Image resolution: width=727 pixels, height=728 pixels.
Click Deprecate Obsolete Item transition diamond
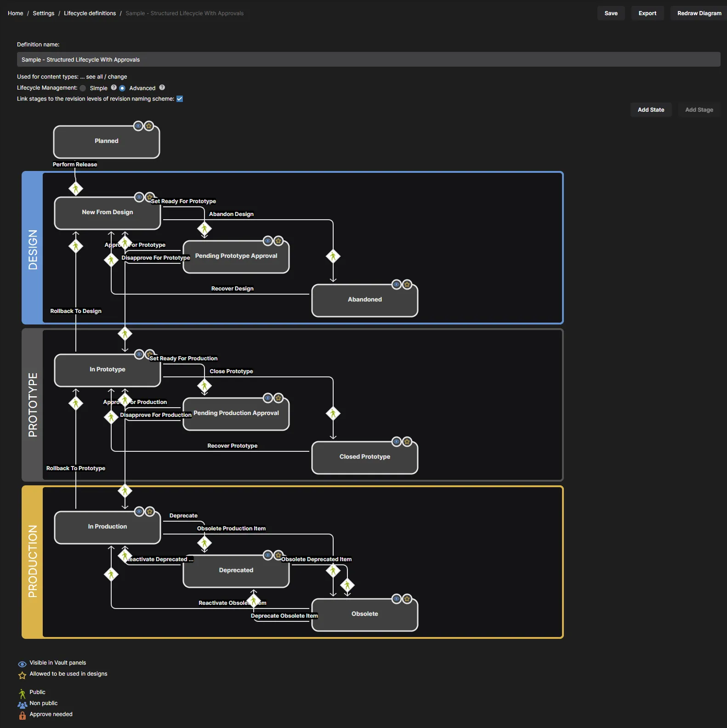point(254,600)
